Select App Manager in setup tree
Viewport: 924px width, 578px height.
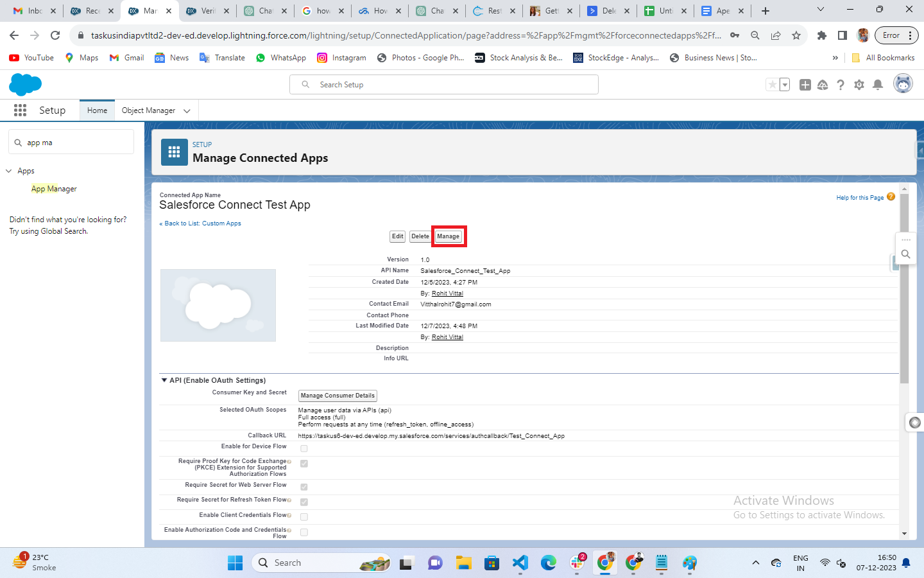point(54,189)
